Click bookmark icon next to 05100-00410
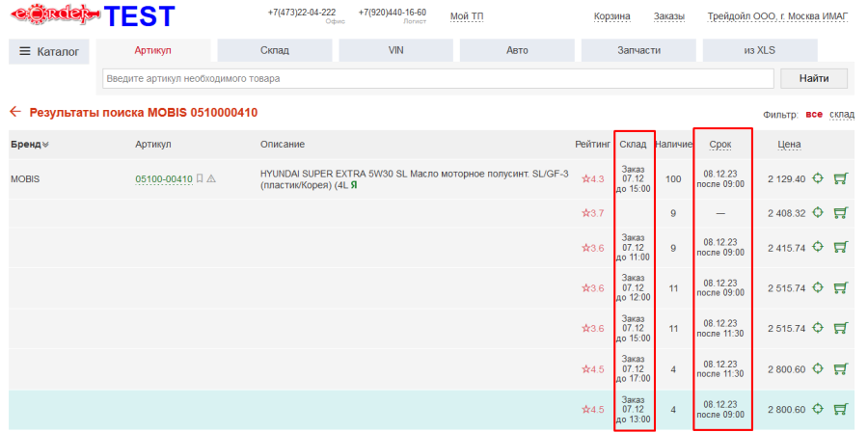Screen dimensions: 868x433 coord(200,178)
